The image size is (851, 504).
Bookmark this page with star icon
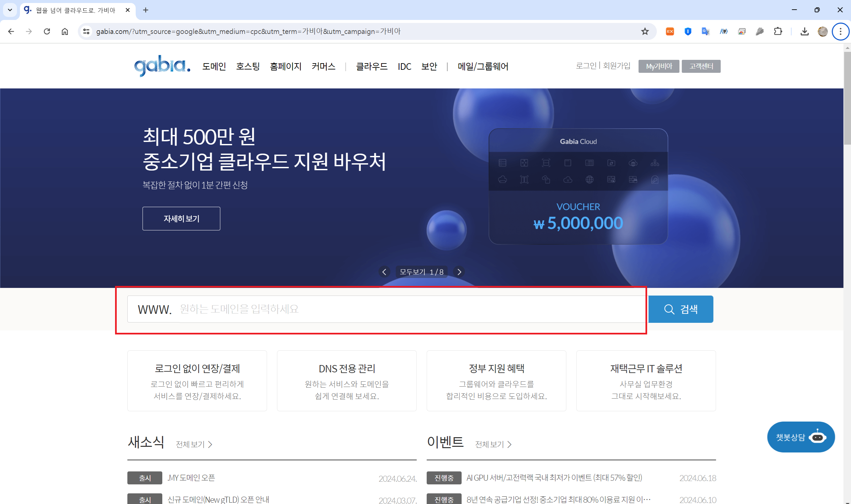point(644,31)
